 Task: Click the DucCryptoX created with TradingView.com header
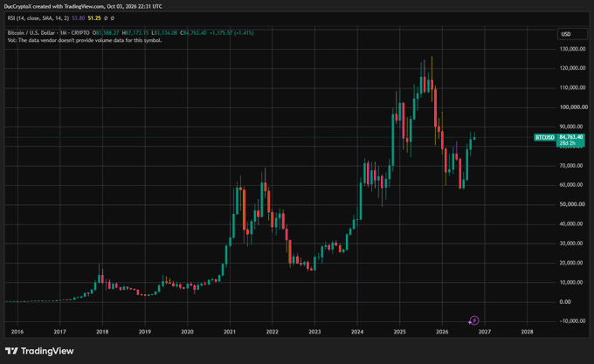[x=83, y=6]
